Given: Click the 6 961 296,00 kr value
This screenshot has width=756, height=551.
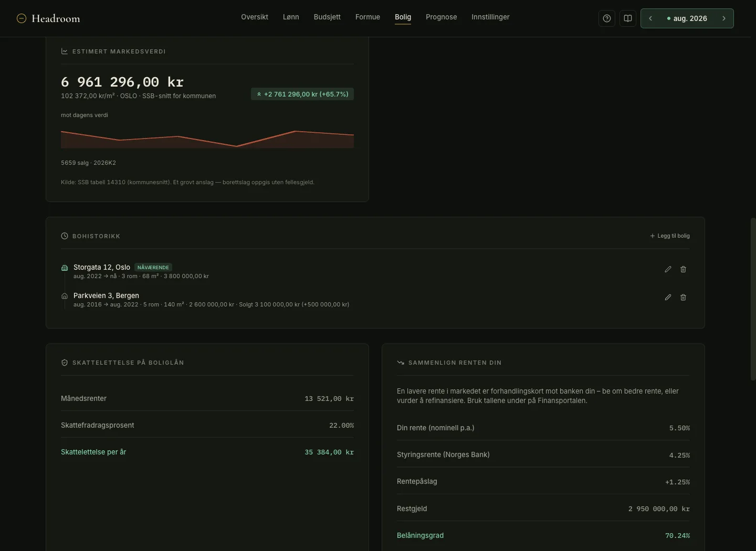Looking at the screenshot, I should (122, 82).
